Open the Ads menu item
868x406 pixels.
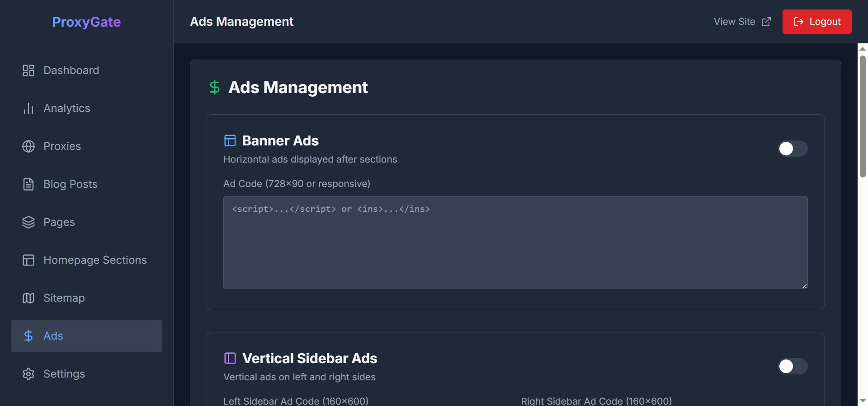(86, 336)
